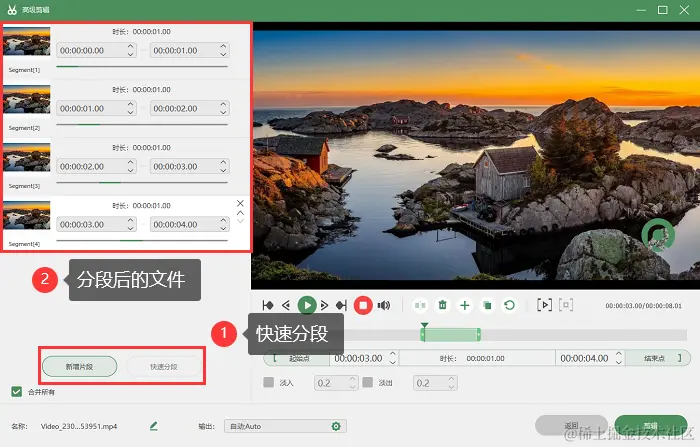Click the left handle of the green timeline selection

tap(423, 334)
